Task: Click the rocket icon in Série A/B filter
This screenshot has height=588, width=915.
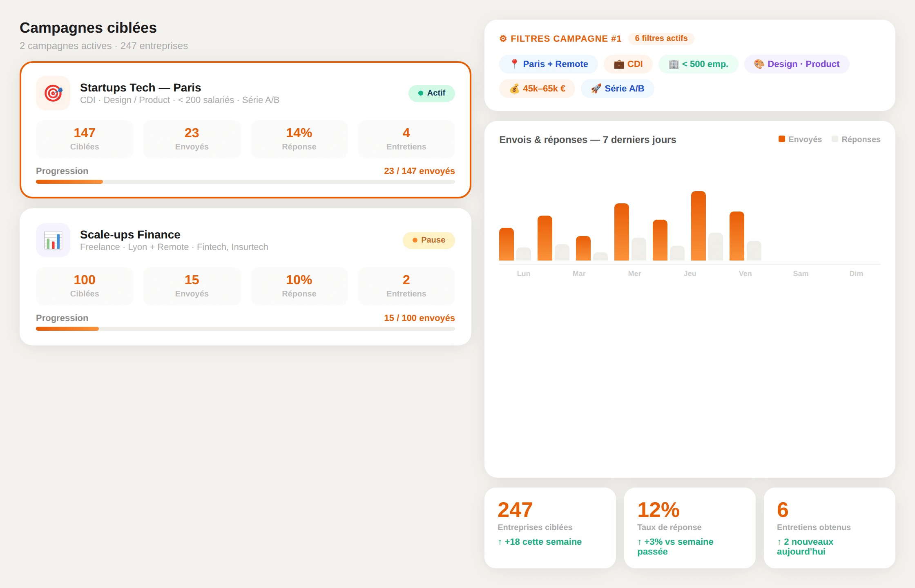Action: click(x=596, y=89)
